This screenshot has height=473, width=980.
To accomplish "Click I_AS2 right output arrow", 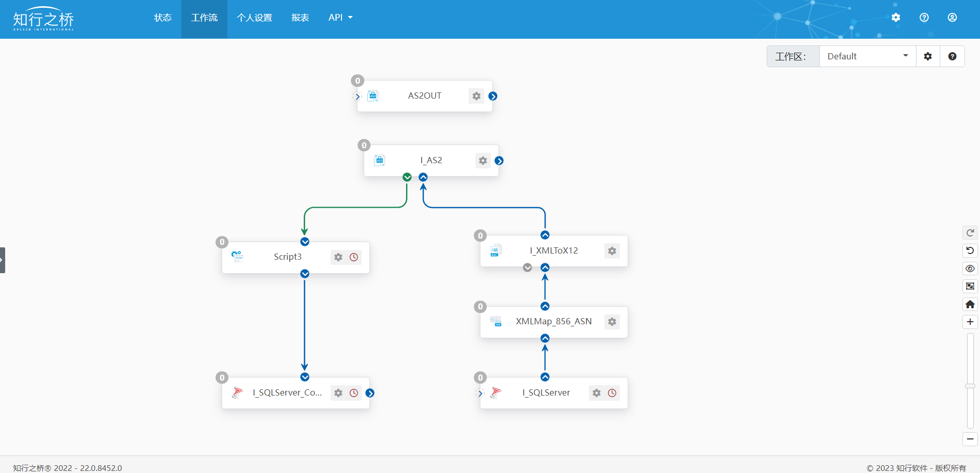I will 499,161.
